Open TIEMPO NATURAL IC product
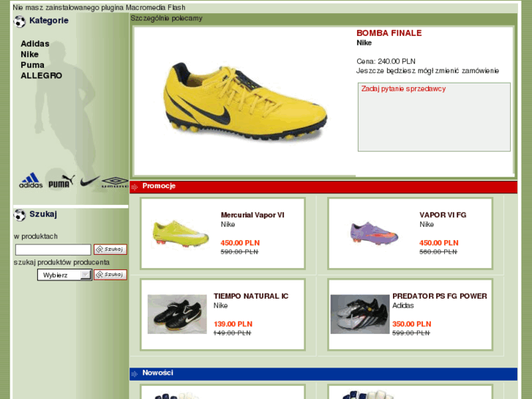Image resolution: width=532 pixels, height=399 pixels. [251, 296]
